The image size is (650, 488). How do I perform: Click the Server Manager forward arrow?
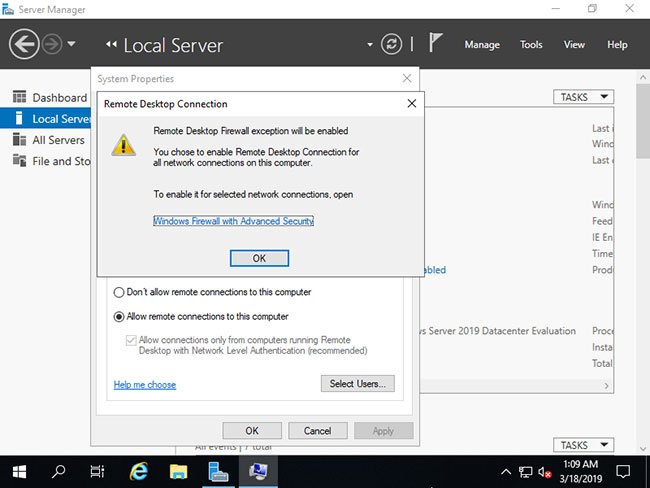[52, 44]
